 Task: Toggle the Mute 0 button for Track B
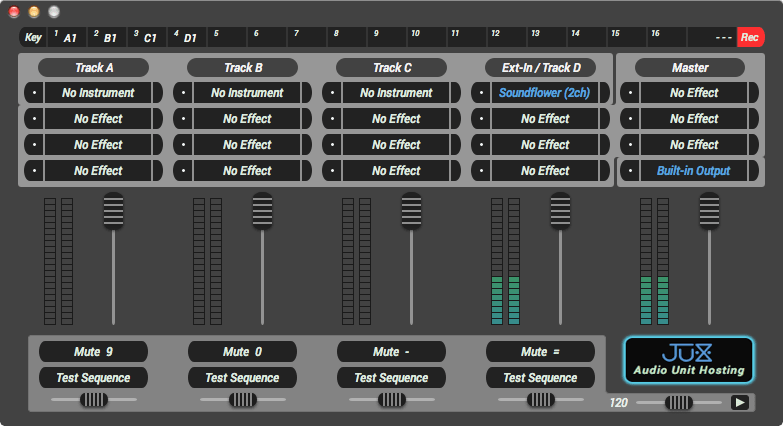tap(242, 352)
